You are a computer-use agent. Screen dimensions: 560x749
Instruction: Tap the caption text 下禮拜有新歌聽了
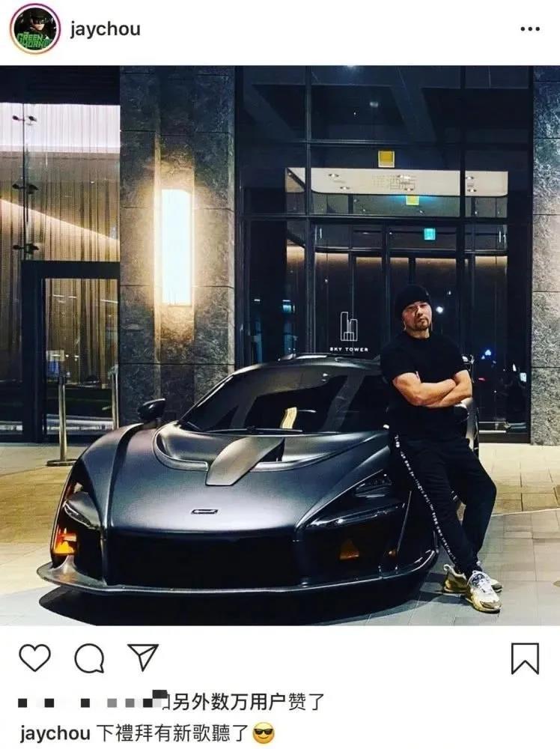pyautogui.click(x=172, y=733)
